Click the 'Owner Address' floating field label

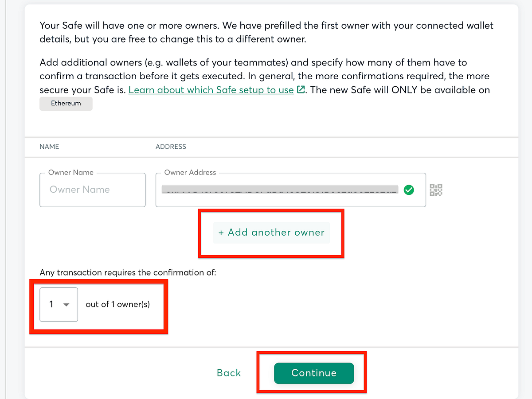(190, 172)
